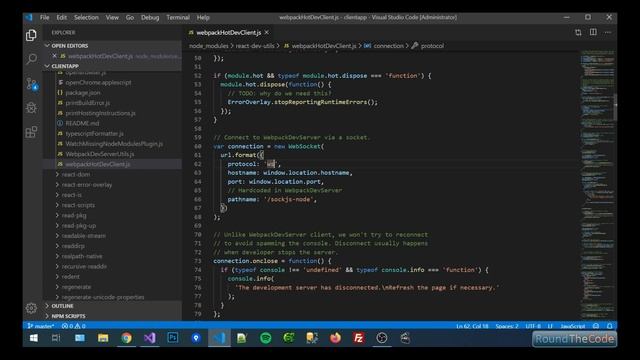Open the Manage gear icon
This screenshot has height=360, width=640.
coord(31,308)
